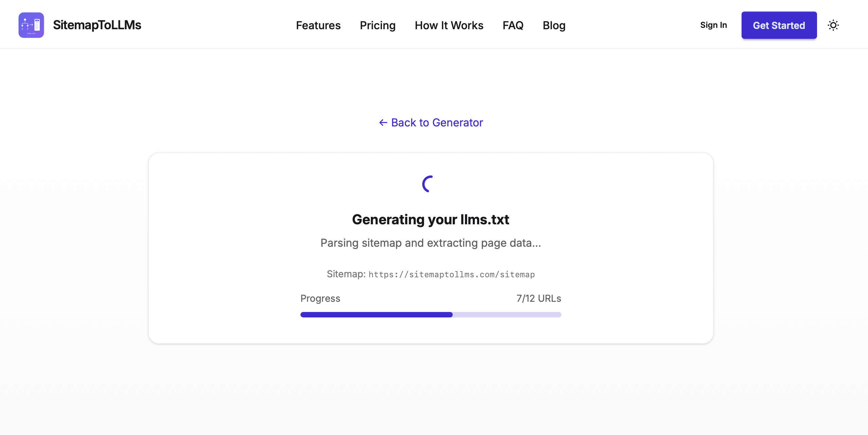Click the back arrow beside Back to Generator
Screen dimensions: 868x435
[x=383, y=122]
